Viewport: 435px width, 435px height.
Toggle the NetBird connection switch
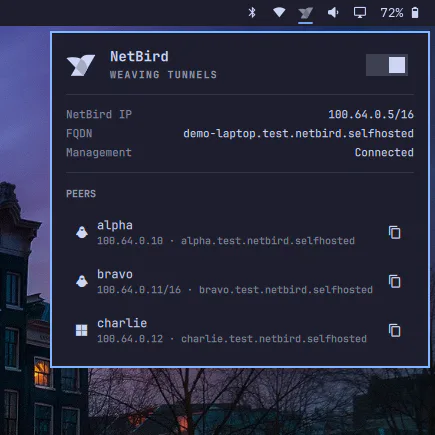click(x=387, y=65)
